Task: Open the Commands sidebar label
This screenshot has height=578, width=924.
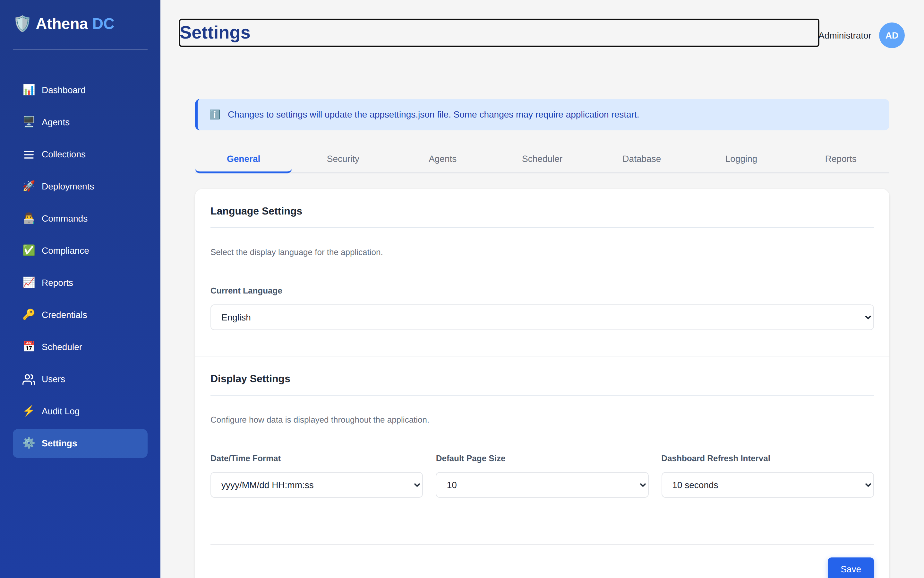Action: tap(64, 218)
